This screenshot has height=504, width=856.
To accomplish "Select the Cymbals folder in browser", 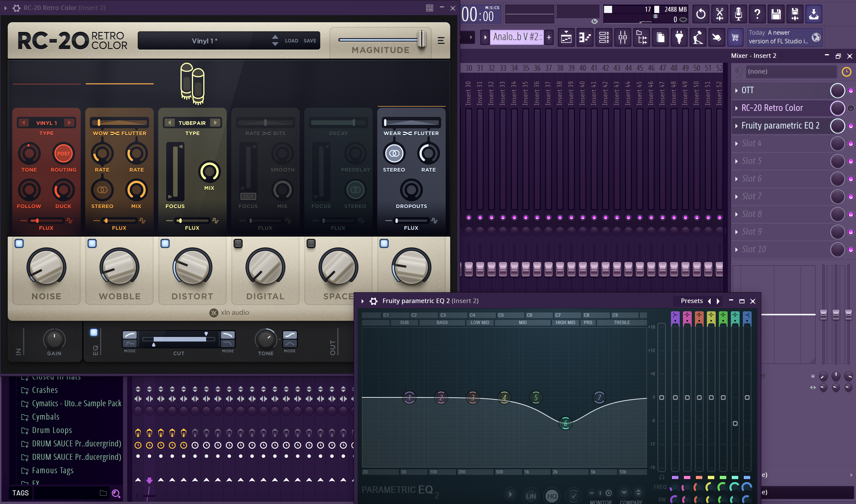I will (x=46, y=417).
